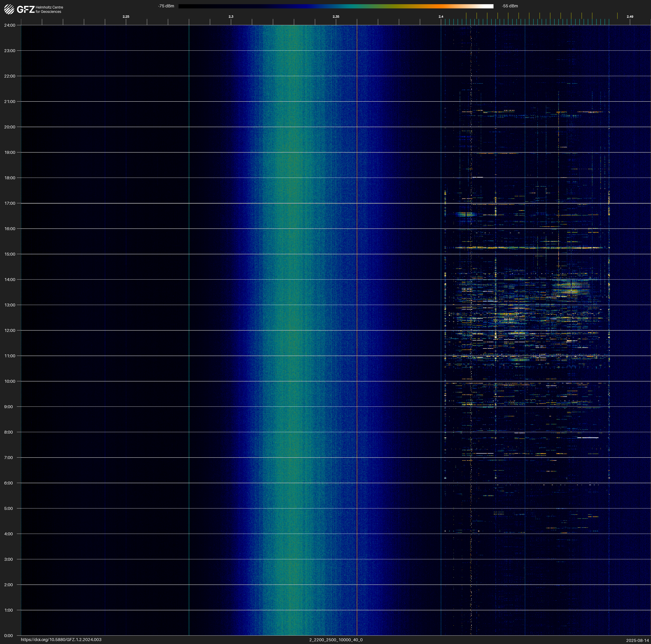This screenshot has height=644, width=651.
Task: Click the Helmholtz Centre for Geosciences text
Action: click(49, 9)
